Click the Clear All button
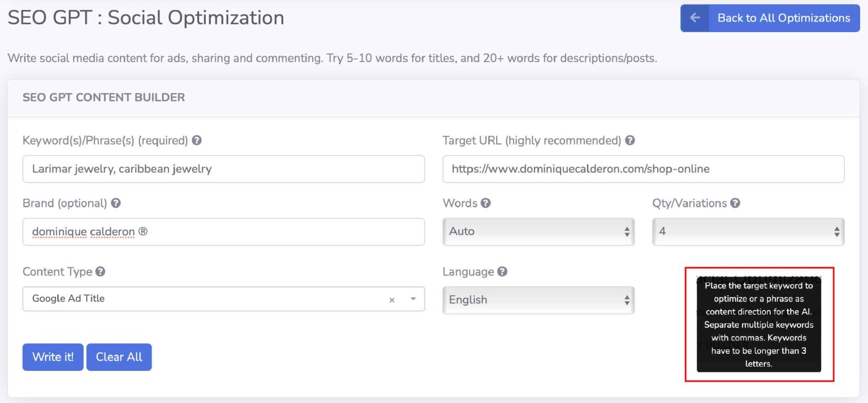 pyautogui.click(x=119, y=357)
